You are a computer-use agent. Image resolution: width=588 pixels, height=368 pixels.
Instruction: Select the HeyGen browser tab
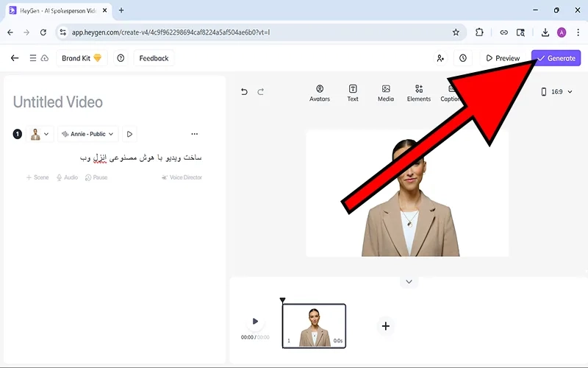59,10
